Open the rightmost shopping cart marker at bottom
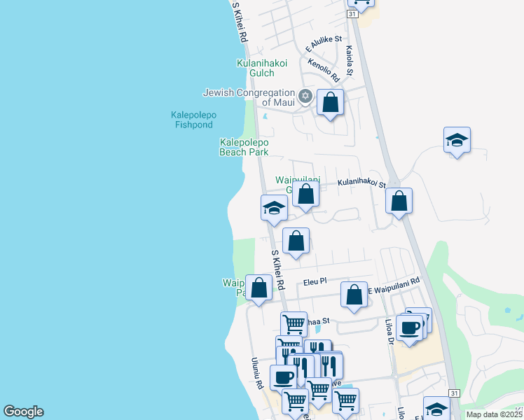524x420 pixels. click(x=345, y=402)
